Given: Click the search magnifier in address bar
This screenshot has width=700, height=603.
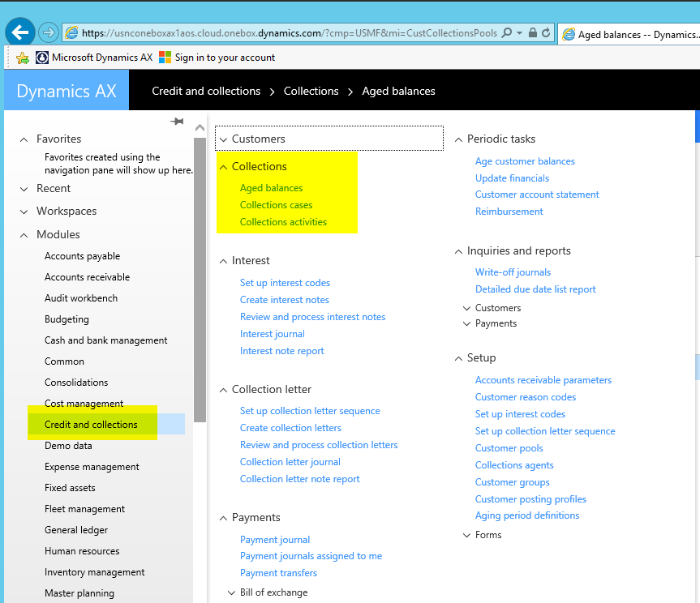Looking at the screenshot, I should tap(507, 33).
